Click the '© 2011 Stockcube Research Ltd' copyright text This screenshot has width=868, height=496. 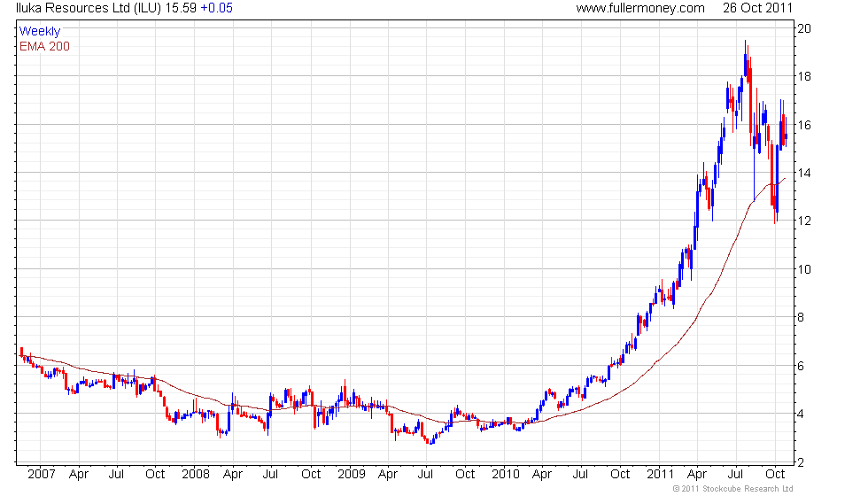[732, 489]
